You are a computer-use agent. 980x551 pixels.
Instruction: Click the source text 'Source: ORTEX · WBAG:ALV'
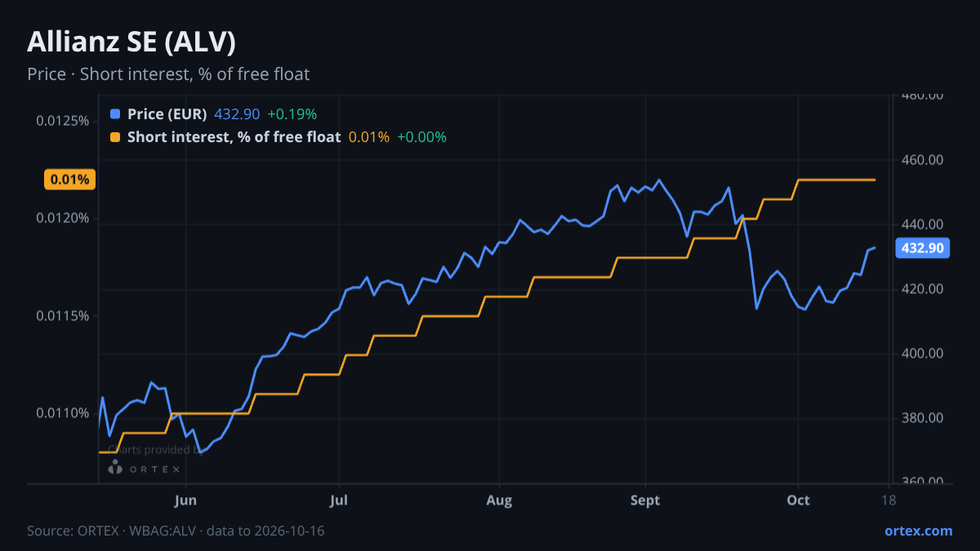pos(111,531)
